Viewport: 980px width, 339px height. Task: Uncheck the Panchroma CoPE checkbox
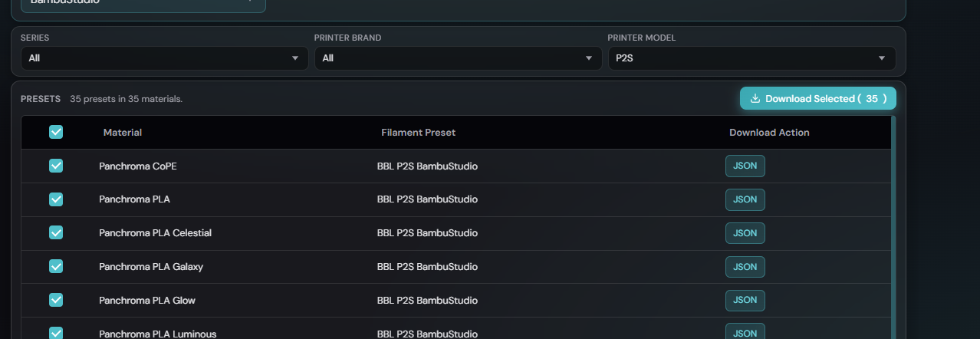tap(56, 166)
